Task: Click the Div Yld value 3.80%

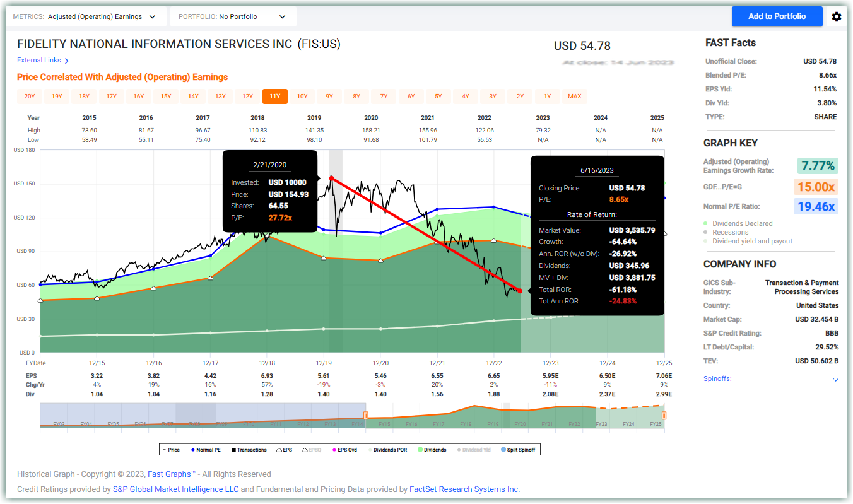Action: tap(827, 103)
